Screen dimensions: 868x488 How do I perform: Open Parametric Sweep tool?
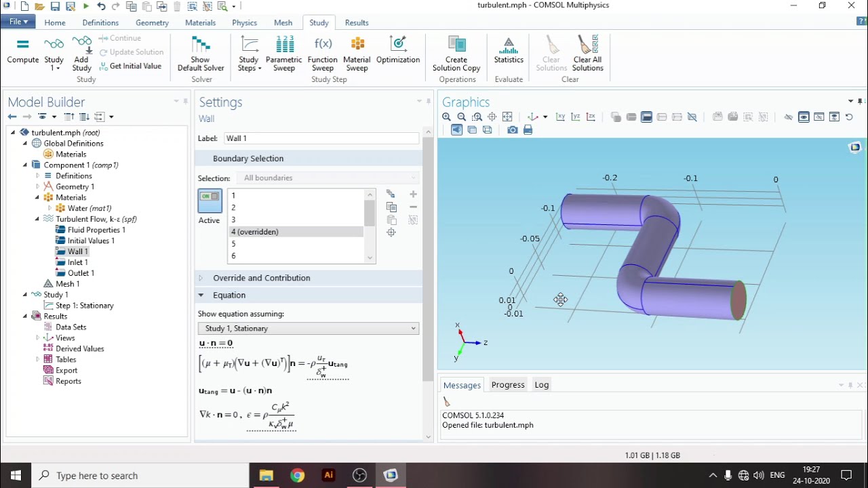[283, 53]
